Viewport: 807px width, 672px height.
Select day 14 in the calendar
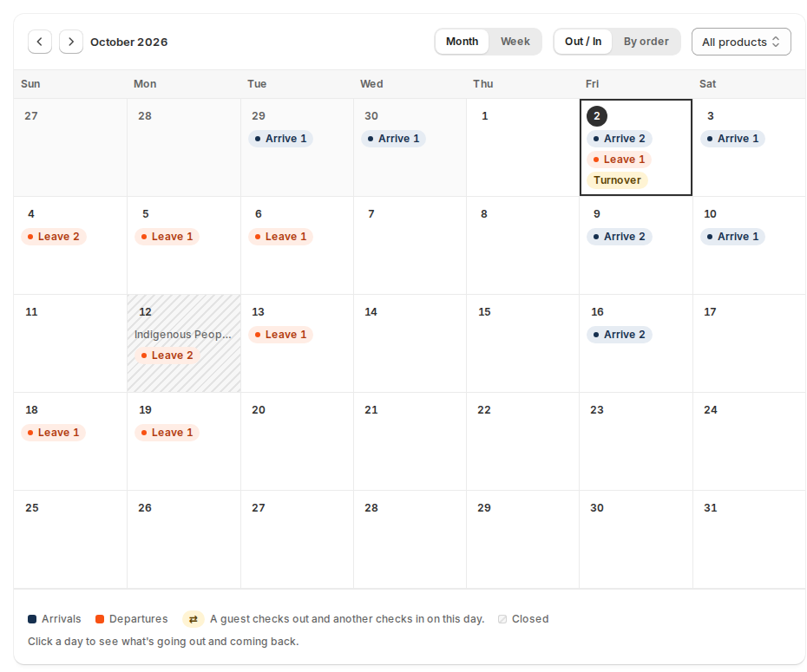410,343
